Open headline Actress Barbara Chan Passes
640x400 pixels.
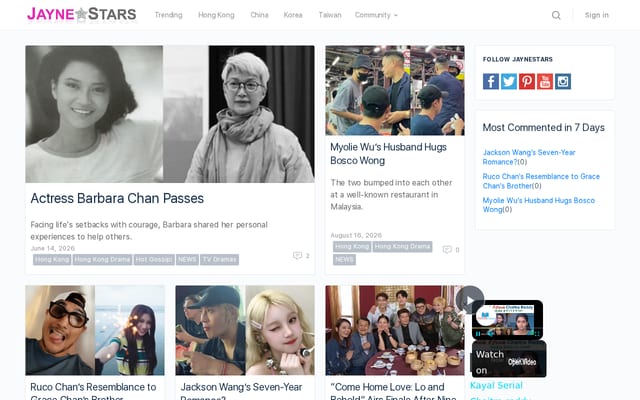[x=117, y=198]
